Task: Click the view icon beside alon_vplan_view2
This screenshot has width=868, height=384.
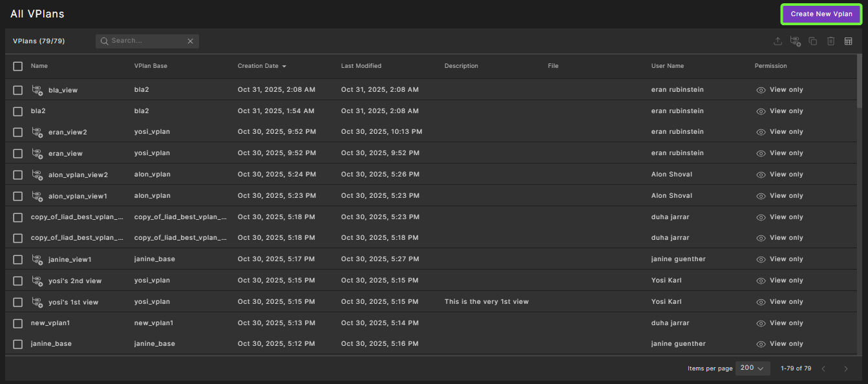Action: pyautogui.click(x=37, y=175)
